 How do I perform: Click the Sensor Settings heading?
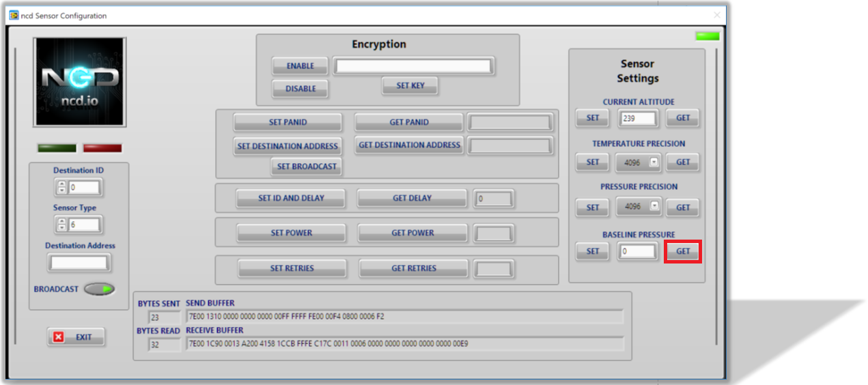tap(638, 71)
